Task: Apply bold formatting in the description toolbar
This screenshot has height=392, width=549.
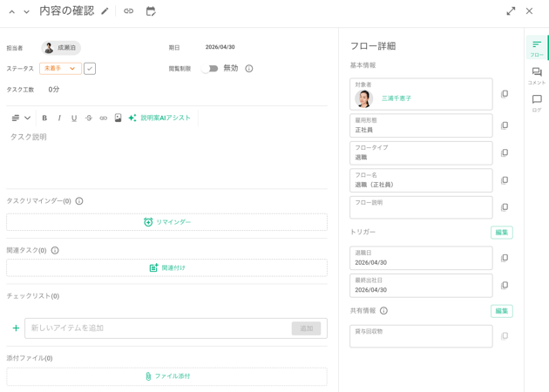Action: click(44, 118)
